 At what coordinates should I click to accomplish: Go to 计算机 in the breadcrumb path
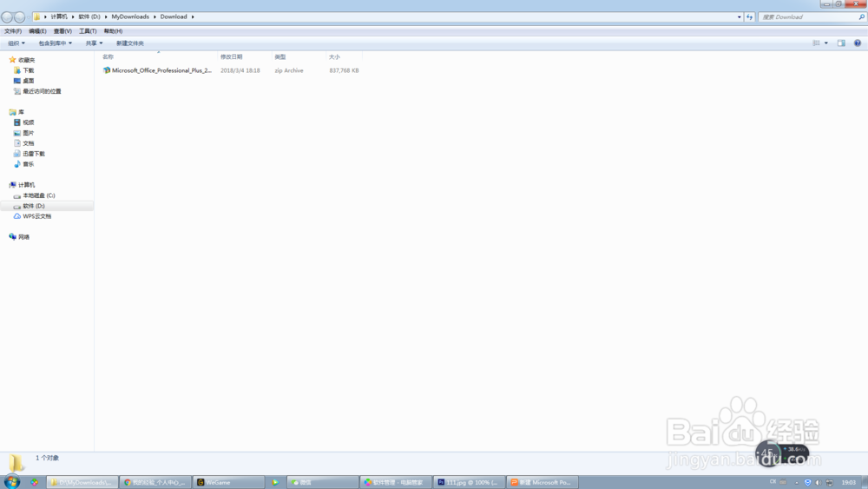click(59, 17)
